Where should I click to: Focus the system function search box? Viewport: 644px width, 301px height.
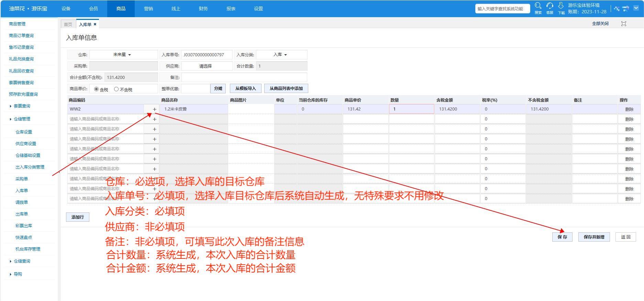point(502,9)
